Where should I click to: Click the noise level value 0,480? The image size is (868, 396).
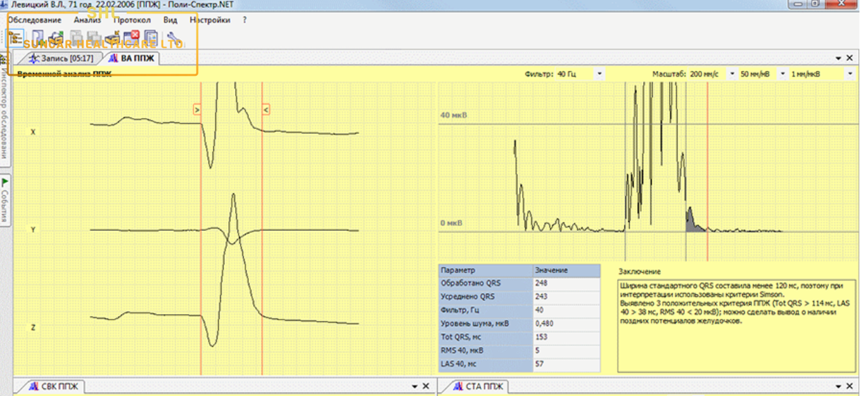(566, 323)
